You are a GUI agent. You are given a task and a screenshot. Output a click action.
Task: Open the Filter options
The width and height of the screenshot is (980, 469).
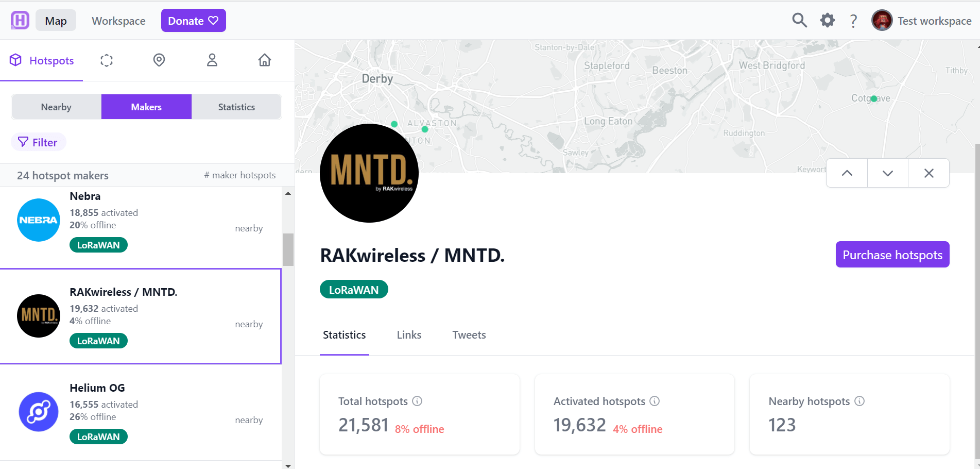click(38, 142)
